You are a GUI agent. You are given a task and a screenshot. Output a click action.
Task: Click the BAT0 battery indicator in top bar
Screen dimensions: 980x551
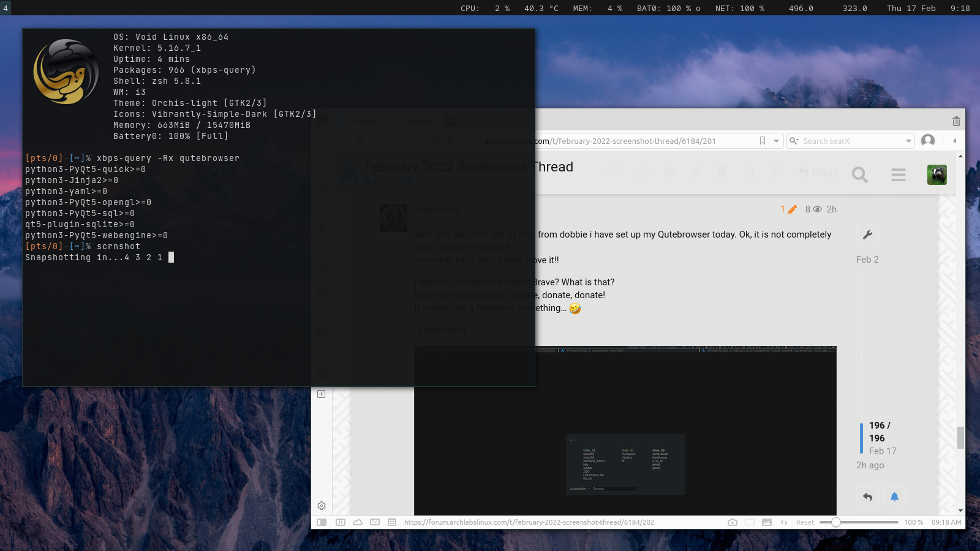coord(668,8)
